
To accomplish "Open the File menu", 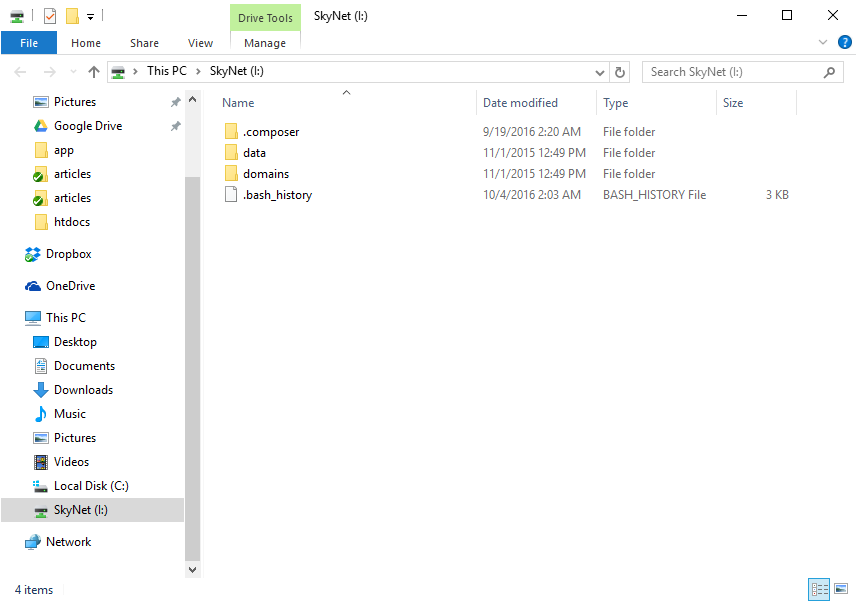I will (x=29, y=43).
